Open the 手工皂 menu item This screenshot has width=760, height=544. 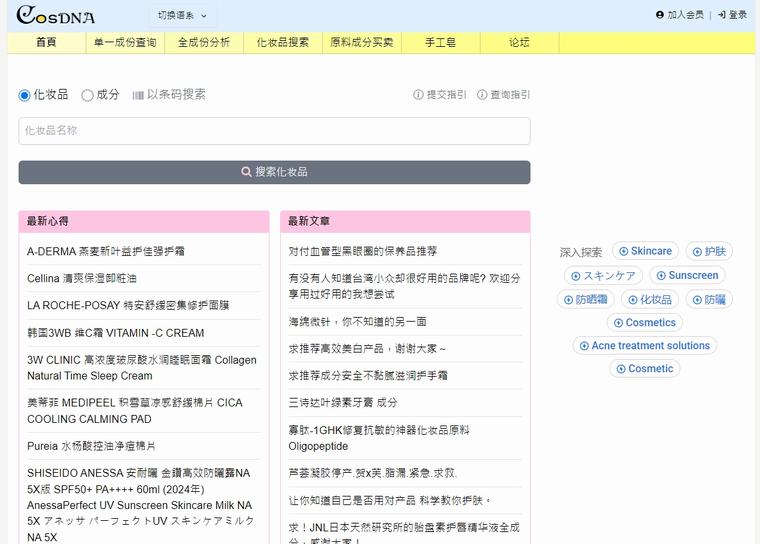(x=440, y=43)
